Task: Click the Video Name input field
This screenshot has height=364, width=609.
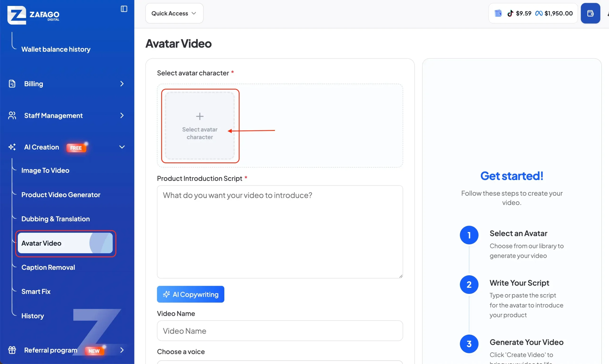Action: [280, 331]
